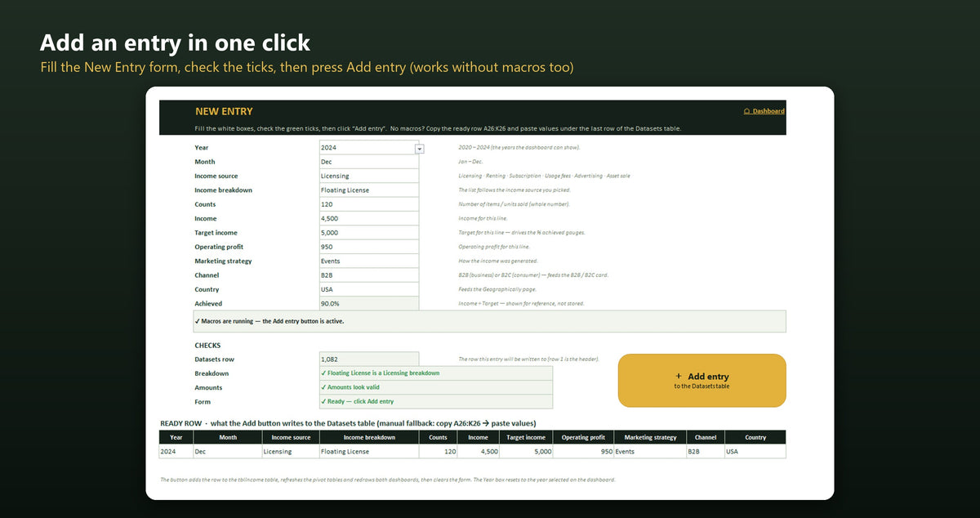Select the Events cell in the Ready row
The width and height of the screenshot is (980, 518).
(650, 451)
